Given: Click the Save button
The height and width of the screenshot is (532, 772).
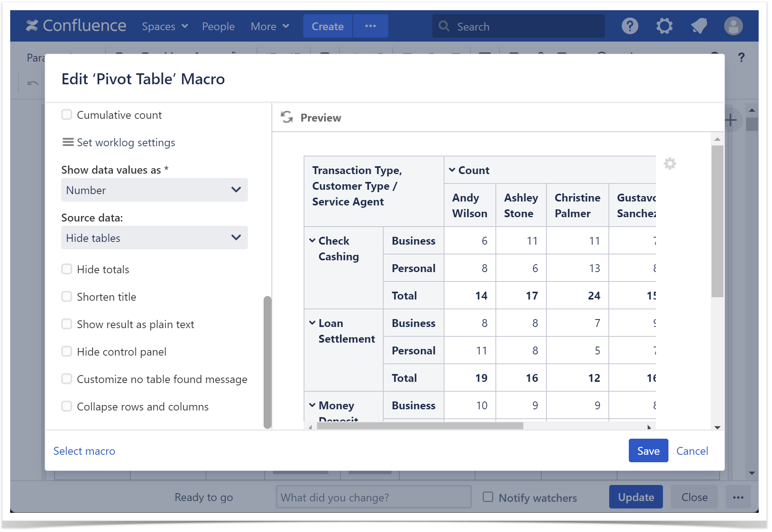Looking at the screenshot, I should point(648,450).
